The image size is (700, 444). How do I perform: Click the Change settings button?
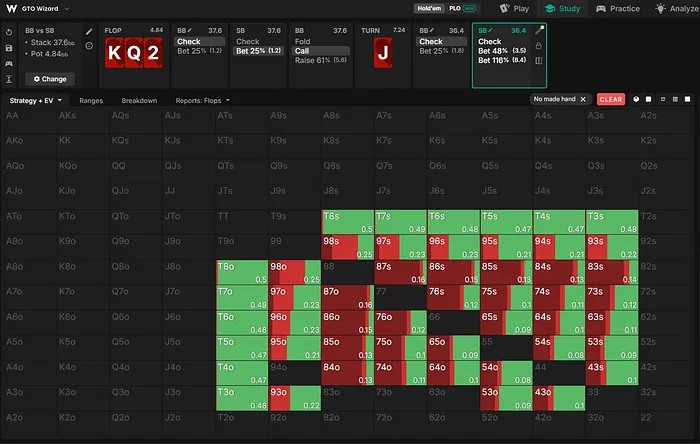click(50, 79)
